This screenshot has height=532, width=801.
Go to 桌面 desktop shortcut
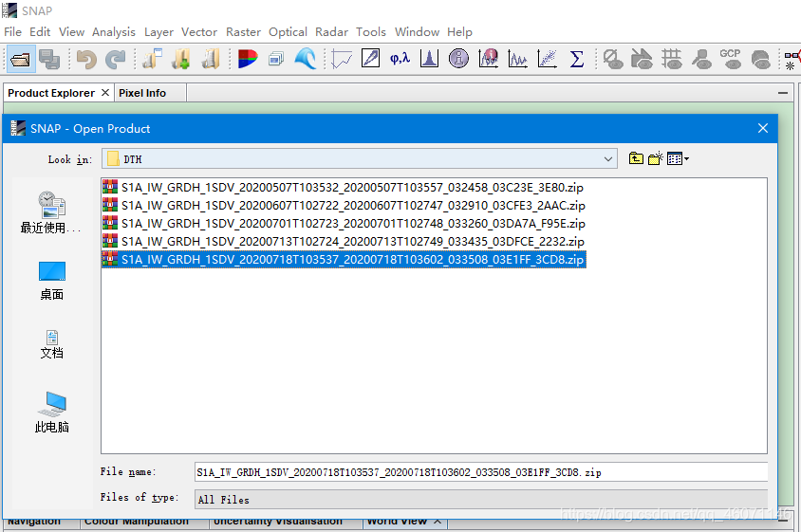(51, 281)
